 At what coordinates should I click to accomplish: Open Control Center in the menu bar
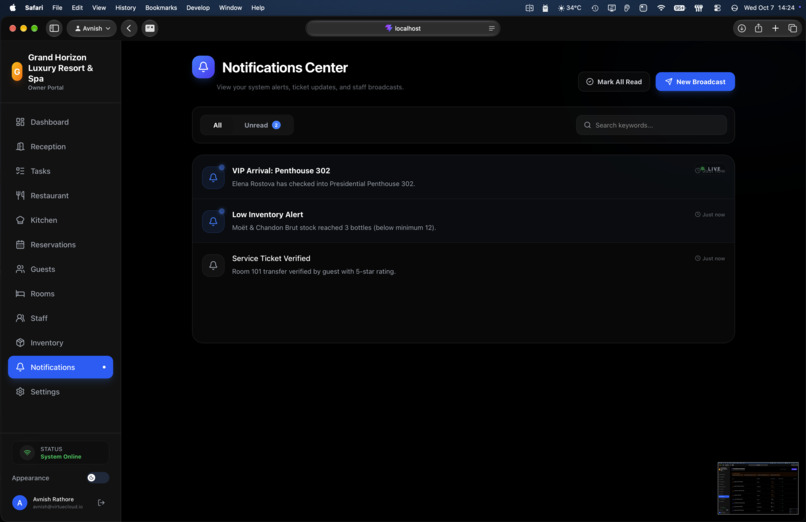click(x=717, y=8)
